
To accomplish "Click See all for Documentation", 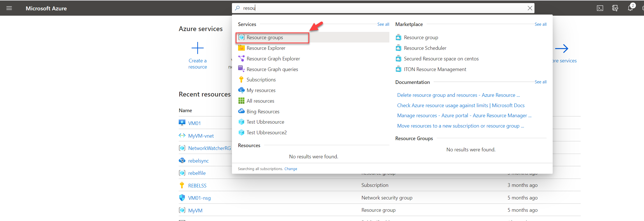I will pos(540,82).
